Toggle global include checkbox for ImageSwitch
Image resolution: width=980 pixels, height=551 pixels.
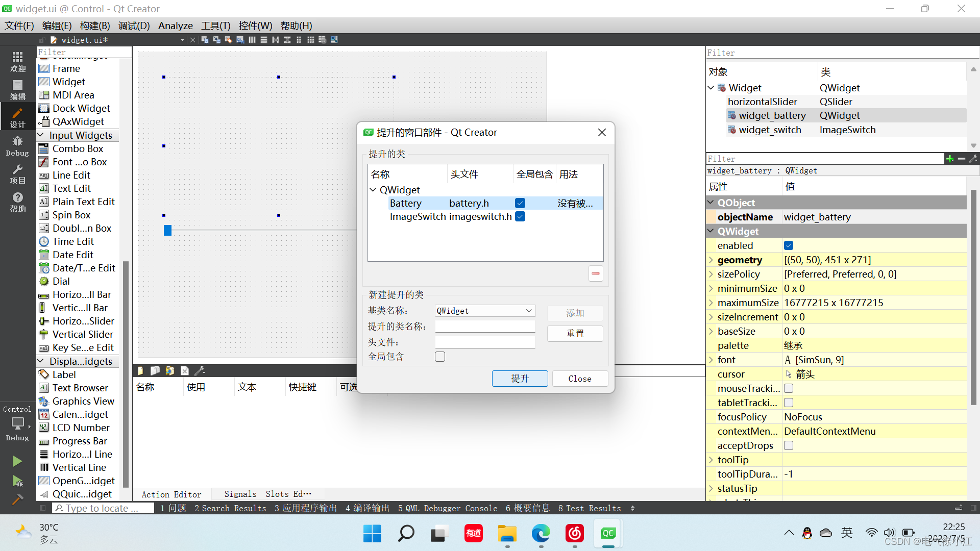coord(520,217)
